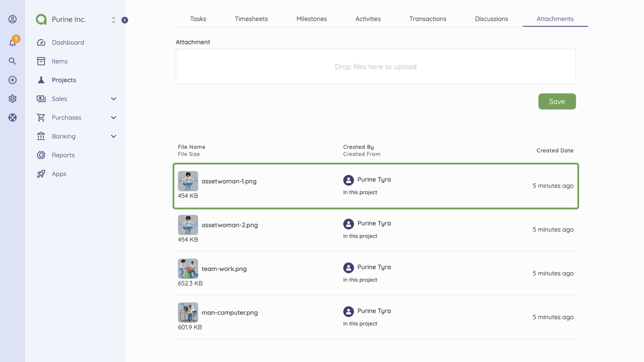Image resolution: width=644 pixels, height=362 pixels.
Task: Click the drop files upload area
Action: (x=376, y=67)
